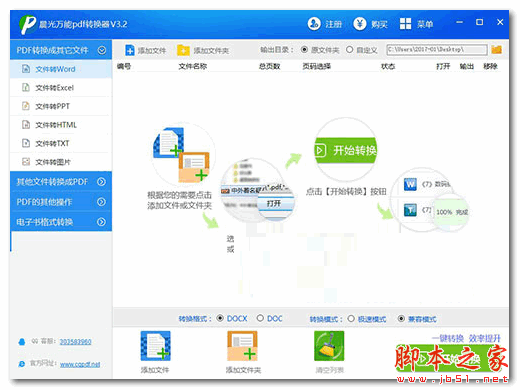The image size is (520, 390).
Task: Select 文件转HTML menu item
Action: [61, 125]
